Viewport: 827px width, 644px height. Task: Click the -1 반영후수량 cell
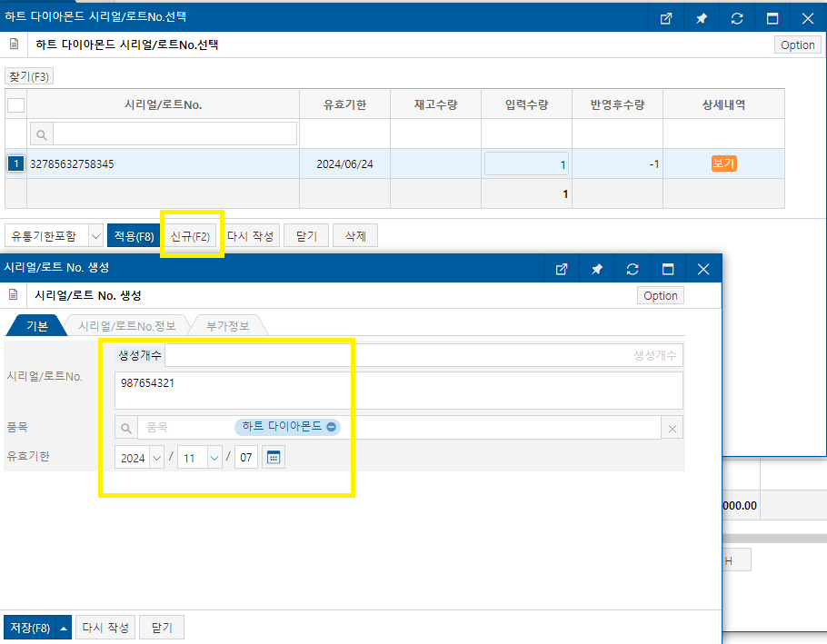pos(618,163)
